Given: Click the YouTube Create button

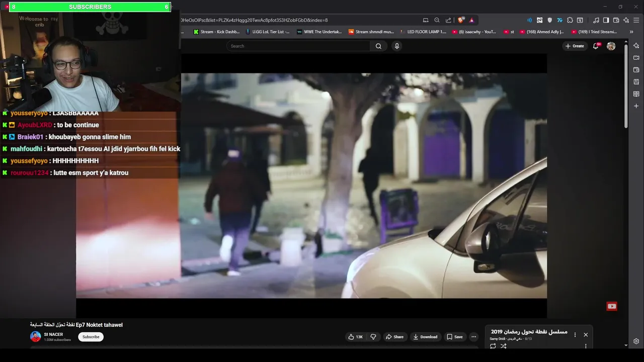Looking at the screenshot, I should [x=575, y=46].
